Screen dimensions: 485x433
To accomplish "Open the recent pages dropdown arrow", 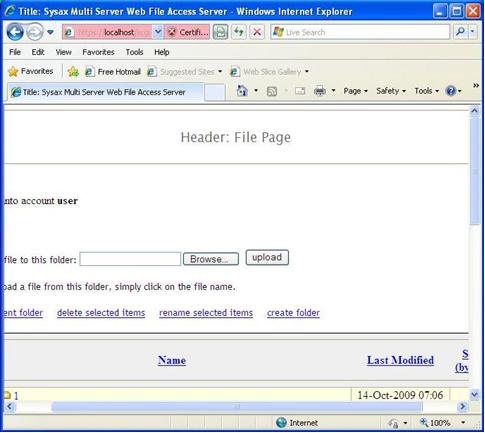I will [x=50, y=32].
